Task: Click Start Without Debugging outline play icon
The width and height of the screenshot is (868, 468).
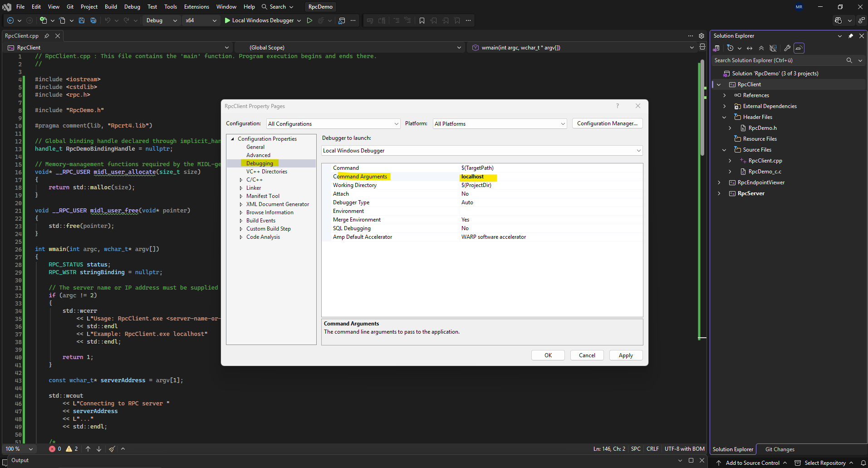Action: (309, 20)
